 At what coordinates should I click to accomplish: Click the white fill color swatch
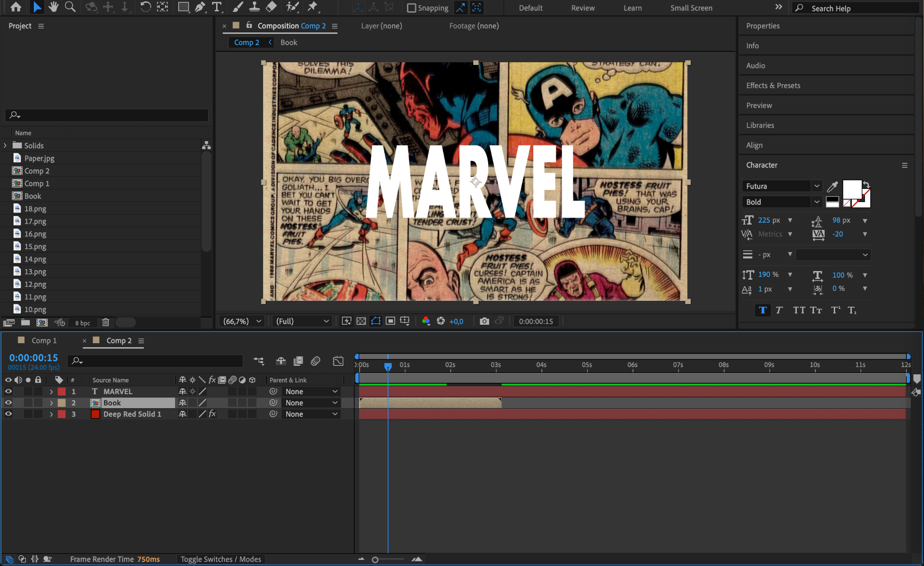tap(852, 189)
